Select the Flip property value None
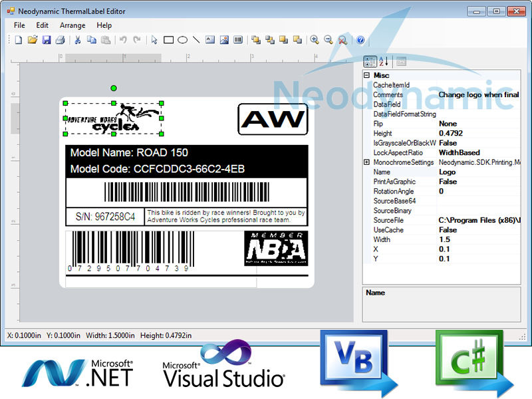 pos(478,124)
